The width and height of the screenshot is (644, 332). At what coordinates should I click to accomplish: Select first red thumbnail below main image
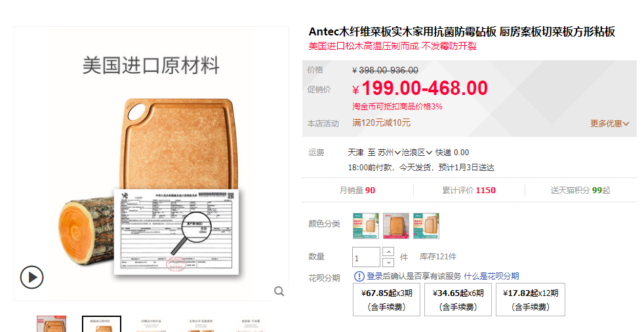(51, 323)
